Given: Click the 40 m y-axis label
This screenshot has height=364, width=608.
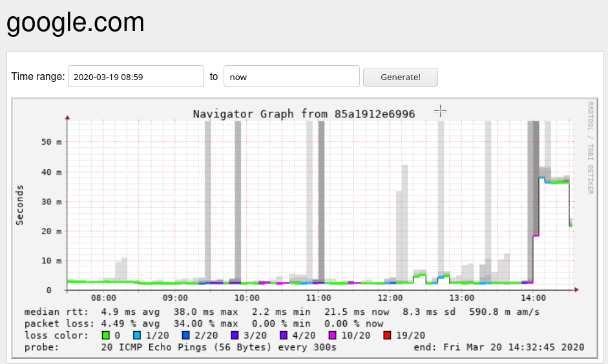Looking at the screenshot, I should (x=52, y=172).
